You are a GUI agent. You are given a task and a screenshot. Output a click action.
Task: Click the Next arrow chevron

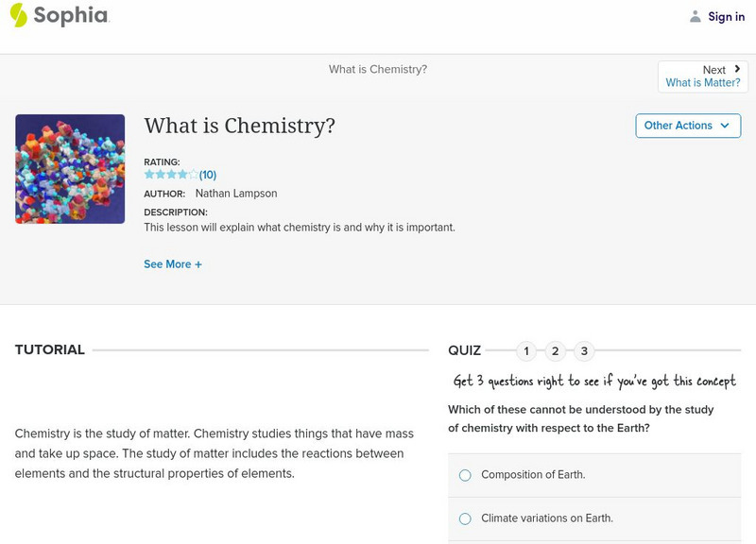(x=736, y=68)
